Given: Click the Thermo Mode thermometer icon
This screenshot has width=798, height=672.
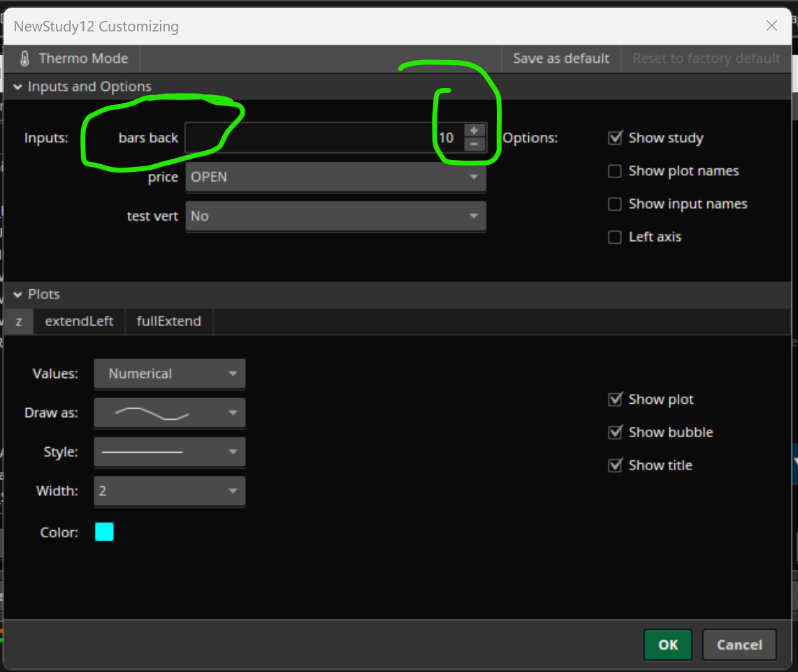Looking at the screenshot, I should [x=25, y=59].
